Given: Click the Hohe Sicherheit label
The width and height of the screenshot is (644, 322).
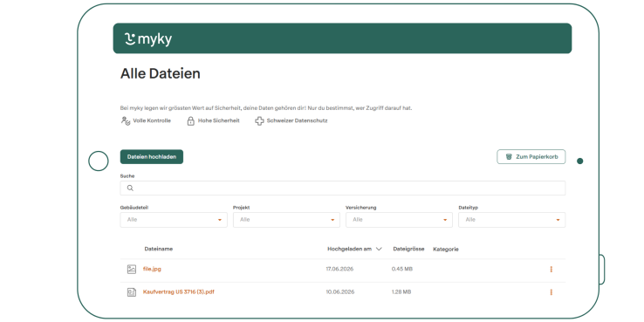Looking at the screenshot, I should [219, 120].
